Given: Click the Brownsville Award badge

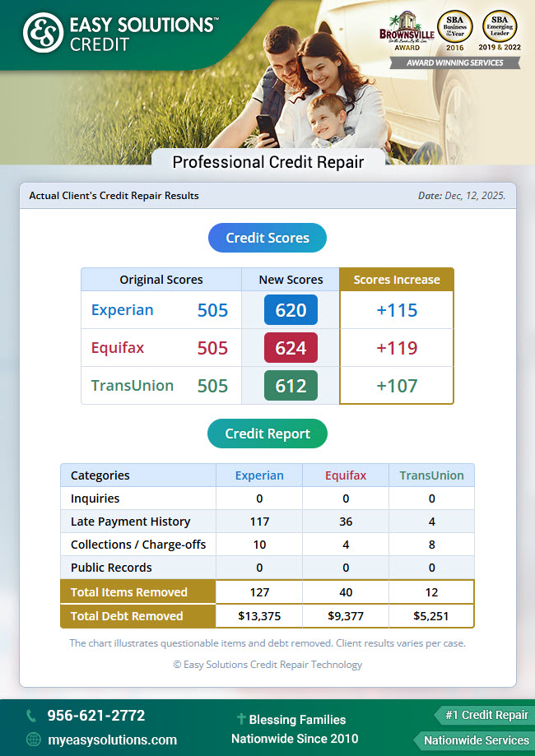Looking at the screenshot, I should (406, 33).
